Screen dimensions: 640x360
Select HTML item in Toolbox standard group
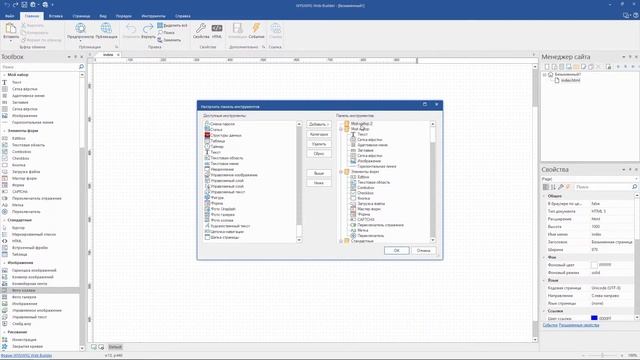point(17,241)
